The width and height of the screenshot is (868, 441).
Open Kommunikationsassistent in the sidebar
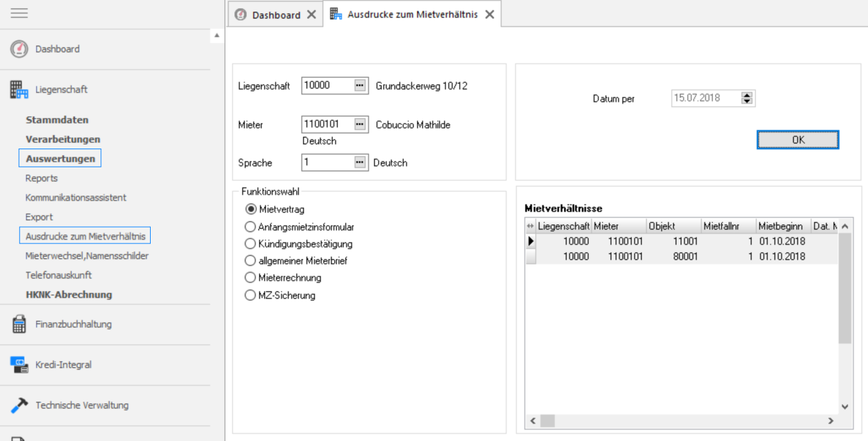pos(76,197)
